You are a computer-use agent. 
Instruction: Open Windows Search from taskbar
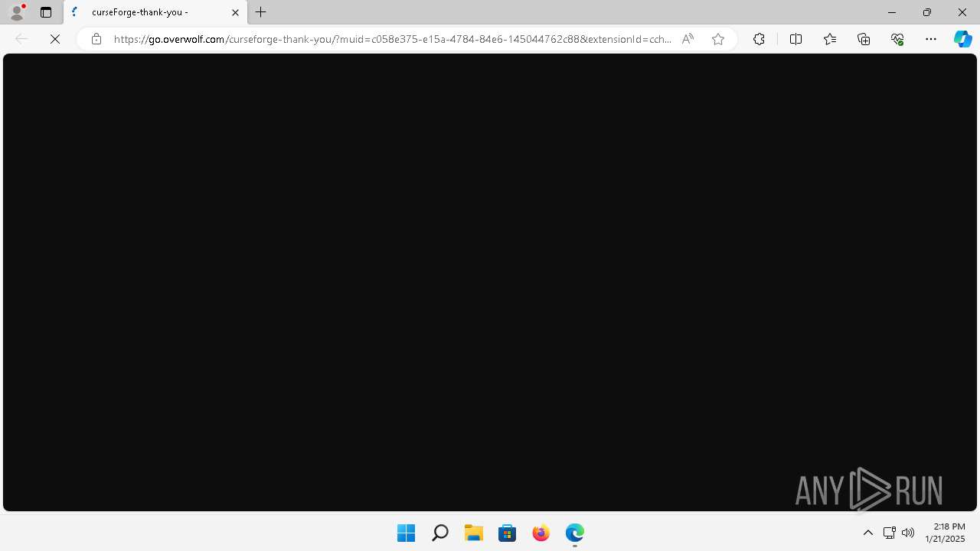439,533
